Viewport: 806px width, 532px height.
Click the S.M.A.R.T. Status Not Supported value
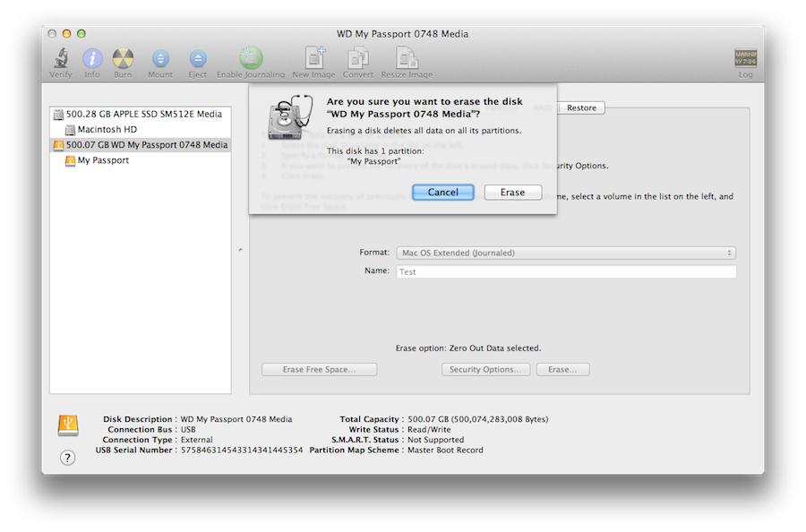[x=435, y=440]
